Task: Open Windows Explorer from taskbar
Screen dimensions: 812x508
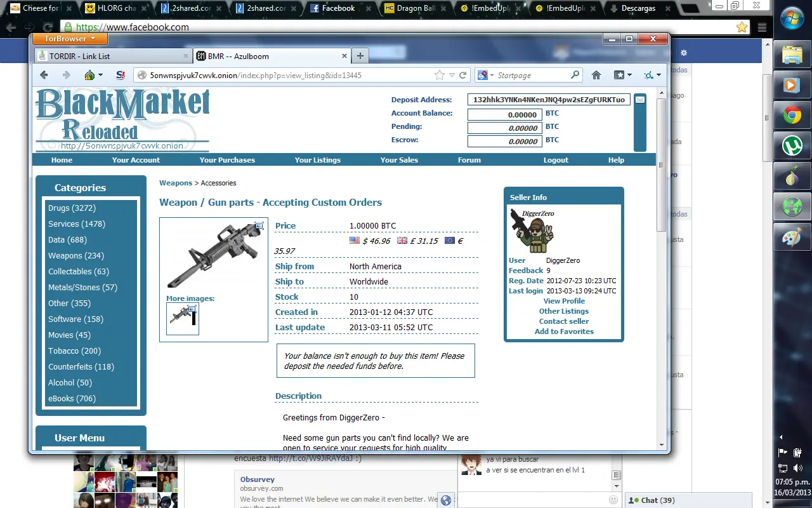Action: (x=792, y=55)
